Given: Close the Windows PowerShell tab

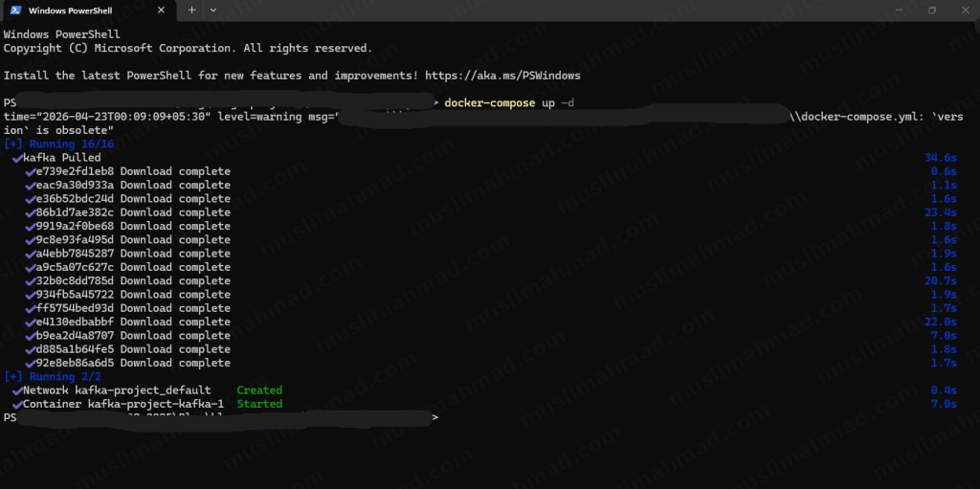Looking at the screenshot, I should 161,11.
